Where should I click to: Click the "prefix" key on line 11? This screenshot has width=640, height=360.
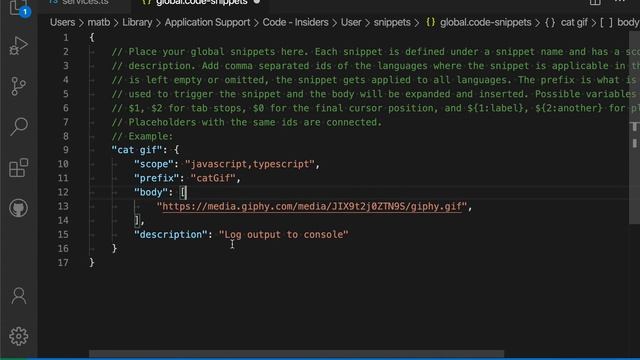click(157, 178)
